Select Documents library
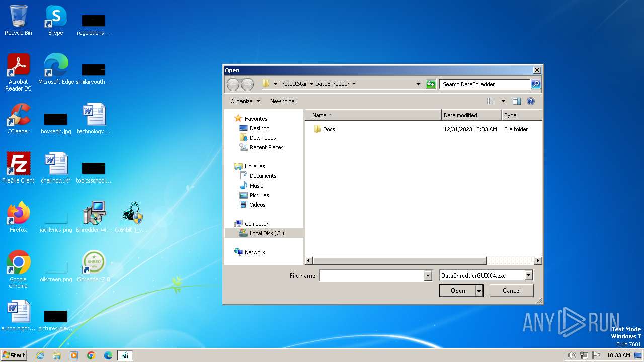 pos(263,176)
